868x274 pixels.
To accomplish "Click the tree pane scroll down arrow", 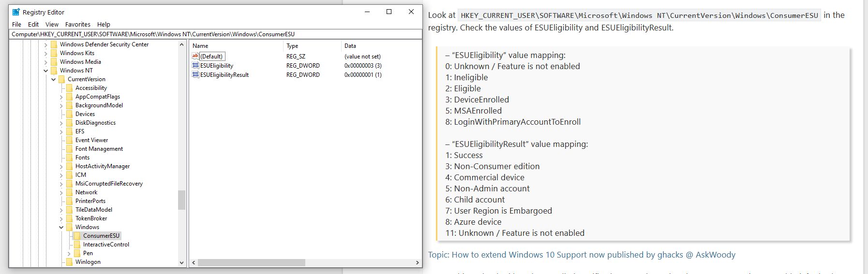I will point(182,263).
